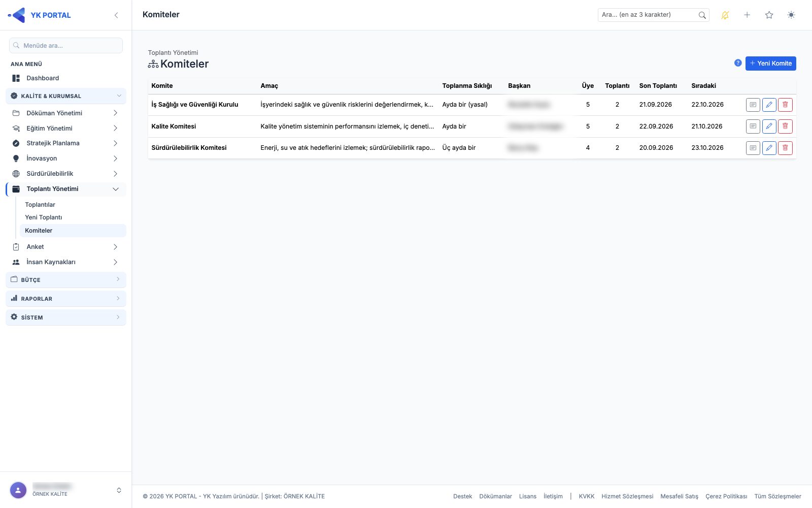
Task: Open Çerez Politikası footer link
Action: point(726,496)
